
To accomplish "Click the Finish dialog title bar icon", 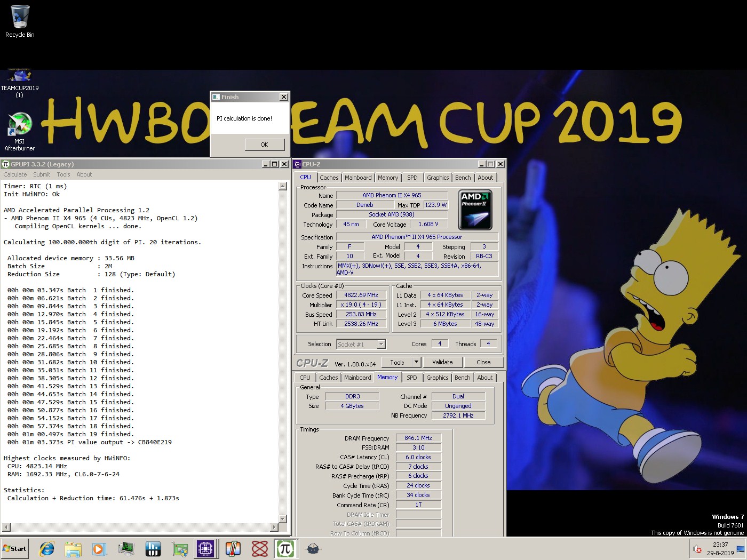I will pyautogui.click(x=216, y=97).
